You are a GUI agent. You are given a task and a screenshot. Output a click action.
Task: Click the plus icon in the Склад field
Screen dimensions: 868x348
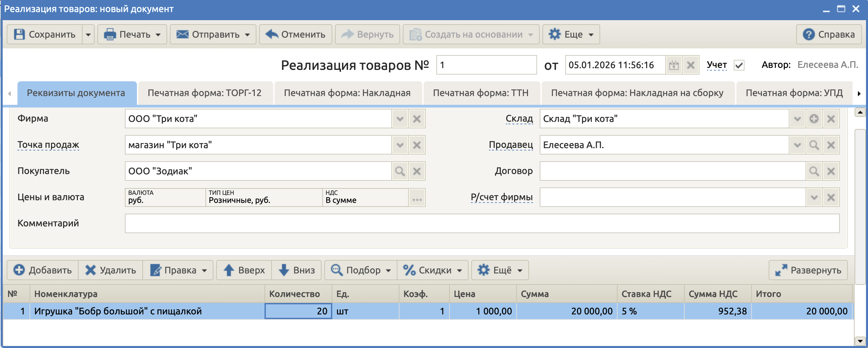pyautogui.click(x=814, y=119)
